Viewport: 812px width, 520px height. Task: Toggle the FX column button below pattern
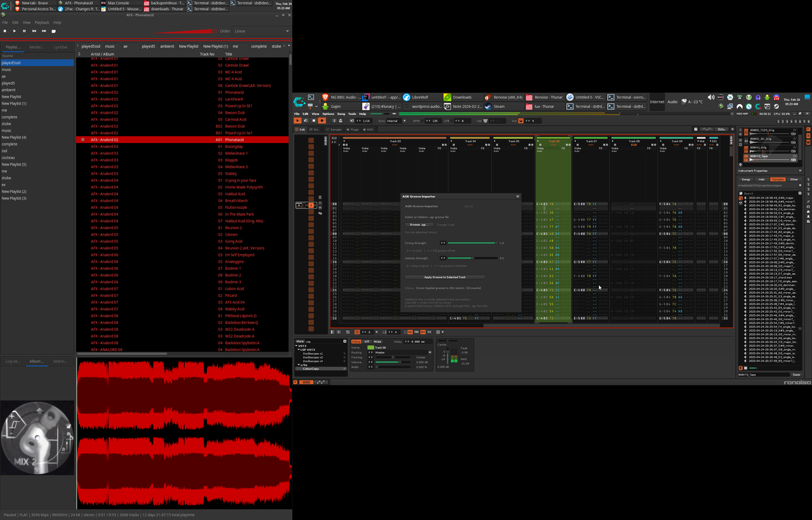pos(429,332)
